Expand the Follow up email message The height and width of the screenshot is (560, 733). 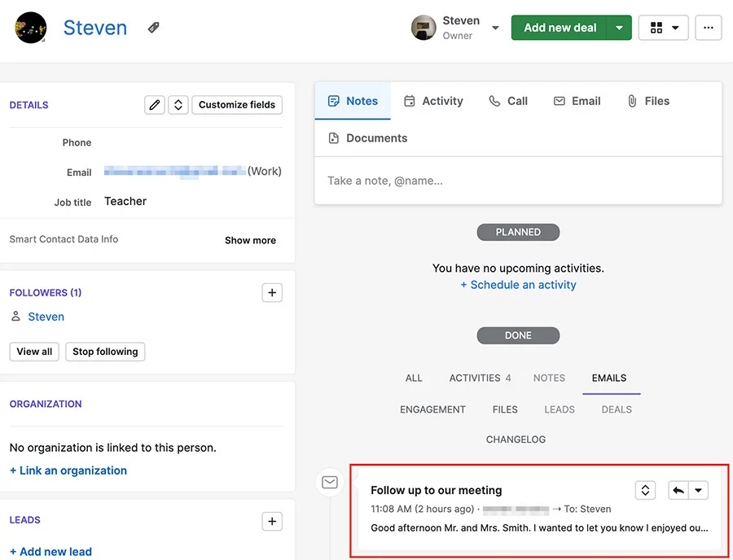coord(645,490)
